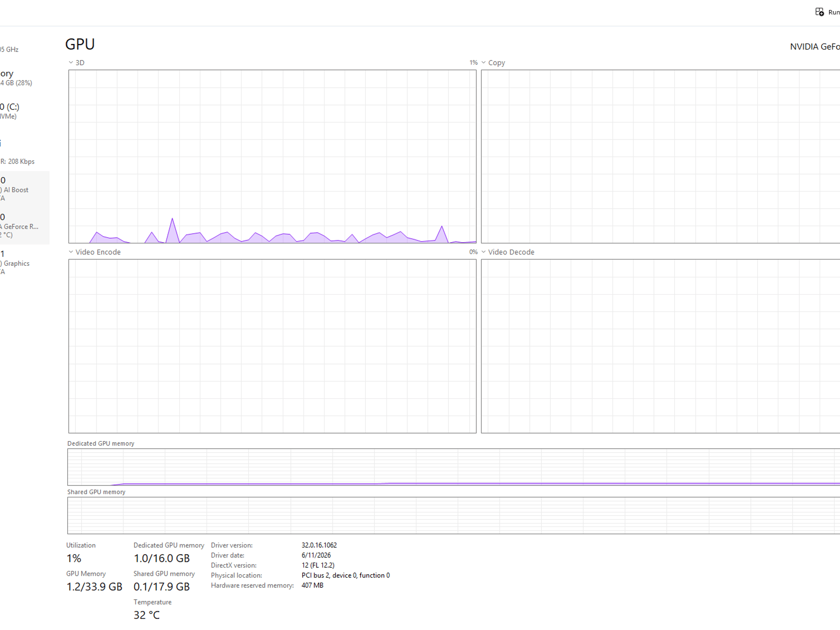
Task: Click the Video Decode usage graph
Action: coord(660,346)
